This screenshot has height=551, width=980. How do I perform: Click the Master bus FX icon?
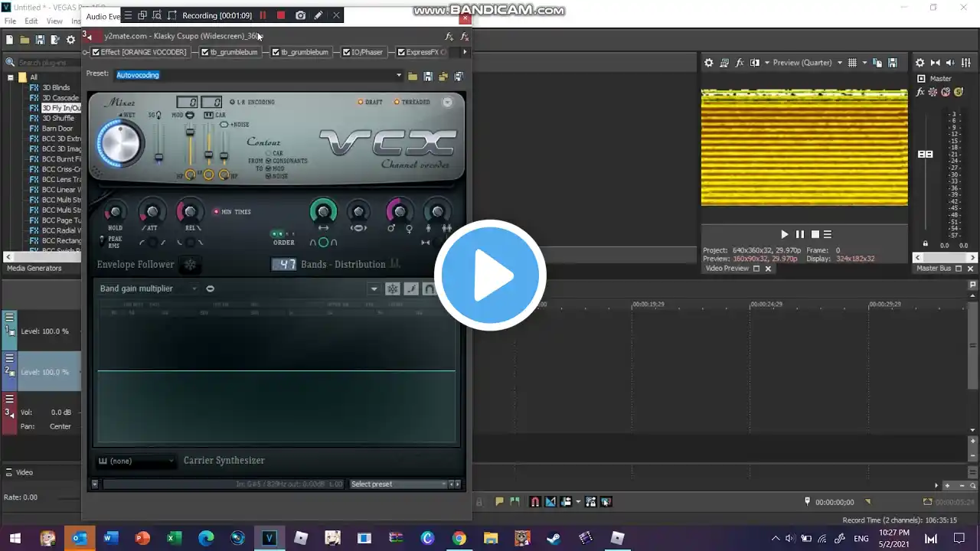click(x=920, y=92)
